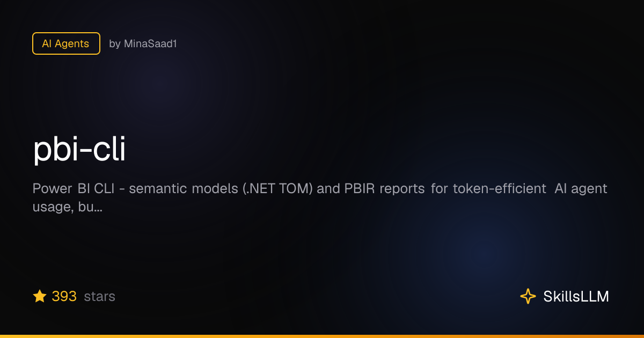Select the AI Agents category badge

pyautogui.click(x=66, y=43)
